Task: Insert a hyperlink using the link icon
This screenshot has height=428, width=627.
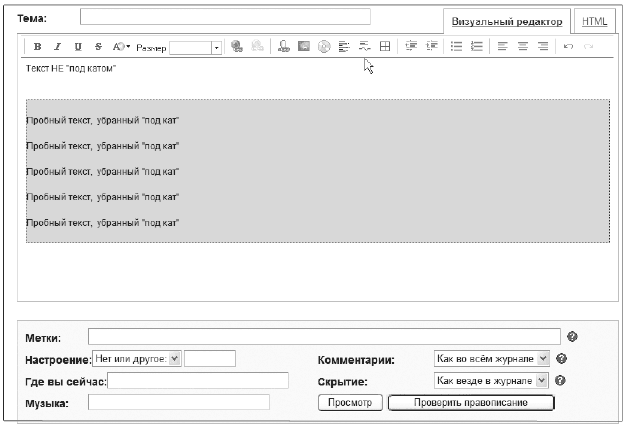Action: pyautogui.click(x=236, y=47)
